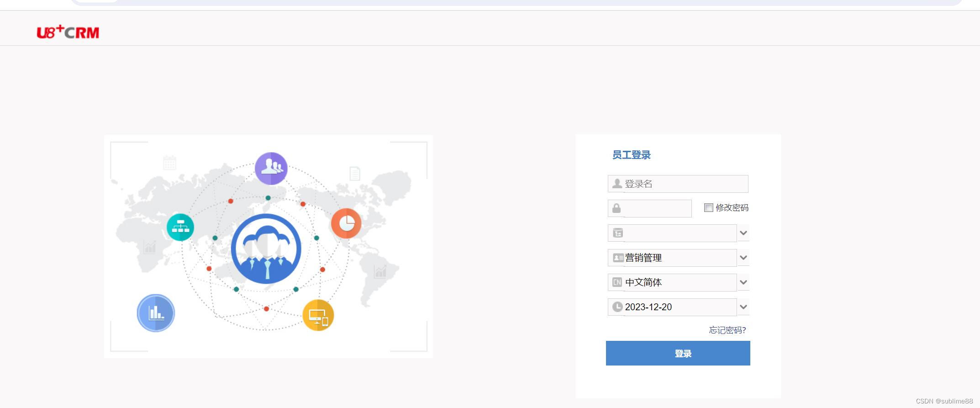This screenshot has width=980, height=408.
Task: Click the 登录 login button
Action: 678,353
